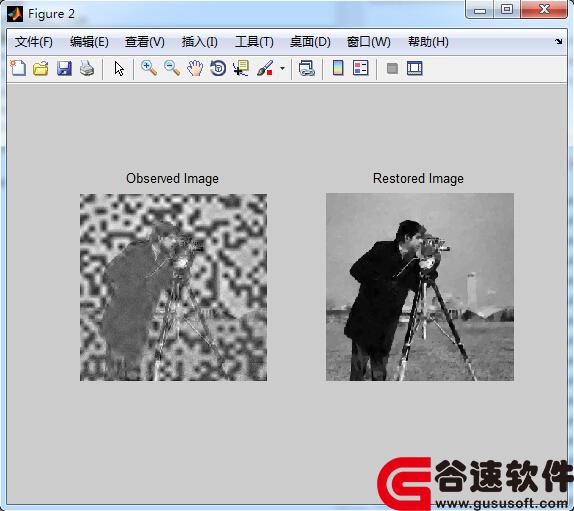Enable the Rotate 3D tool
Image resolution: width=574 pixels, height=511 pixels.
coord(218,68)
